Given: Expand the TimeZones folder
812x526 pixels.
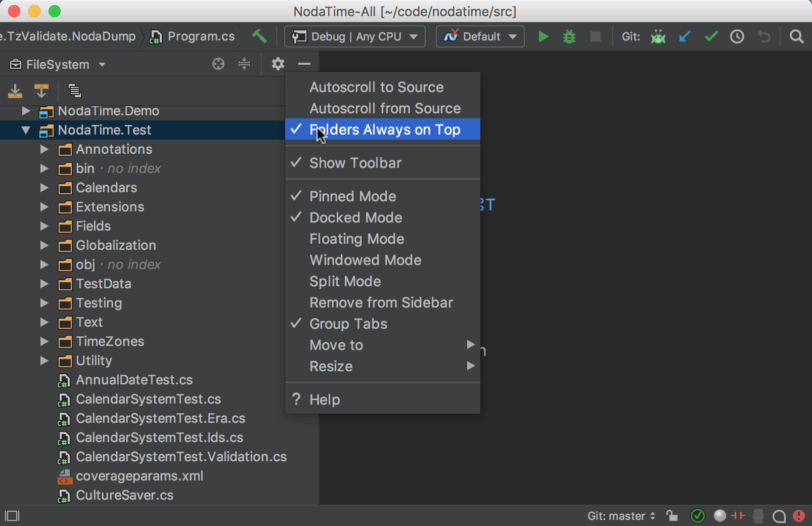Looking at the screenshot, I should click(x=44, y=341).
